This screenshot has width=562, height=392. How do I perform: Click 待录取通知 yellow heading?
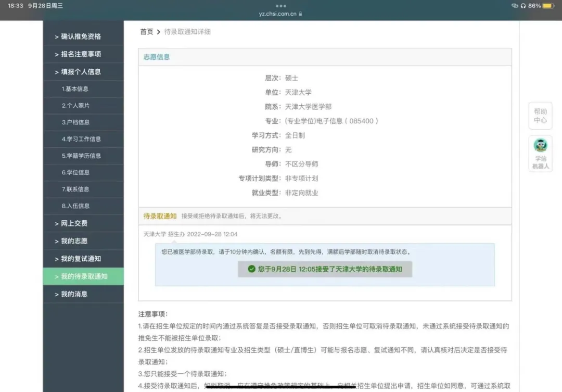(160, 216)
